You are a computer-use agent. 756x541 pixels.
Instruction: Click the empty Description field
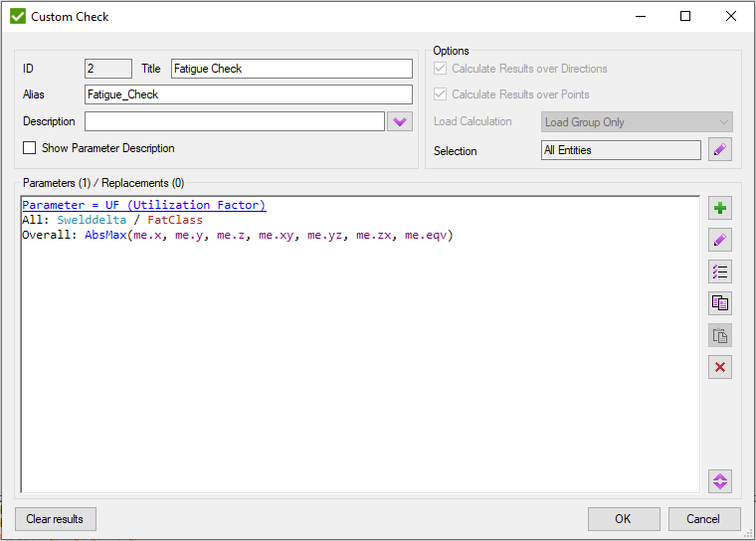coord(235,121)
